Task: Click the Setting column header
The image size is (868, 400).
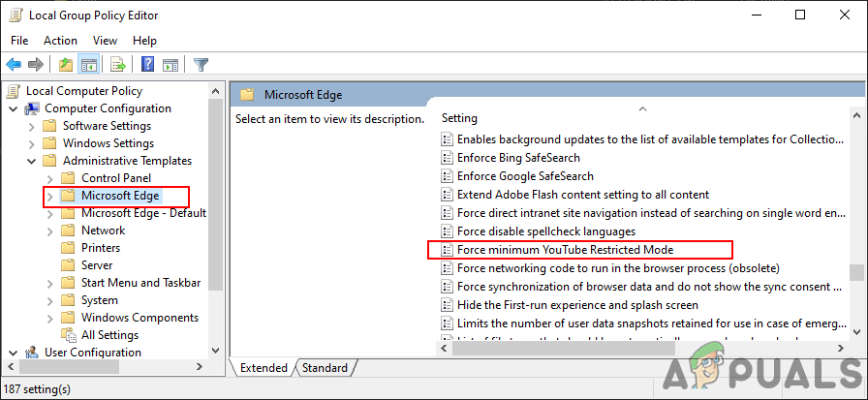Action: pyautogui.click(x=460, y=118)
